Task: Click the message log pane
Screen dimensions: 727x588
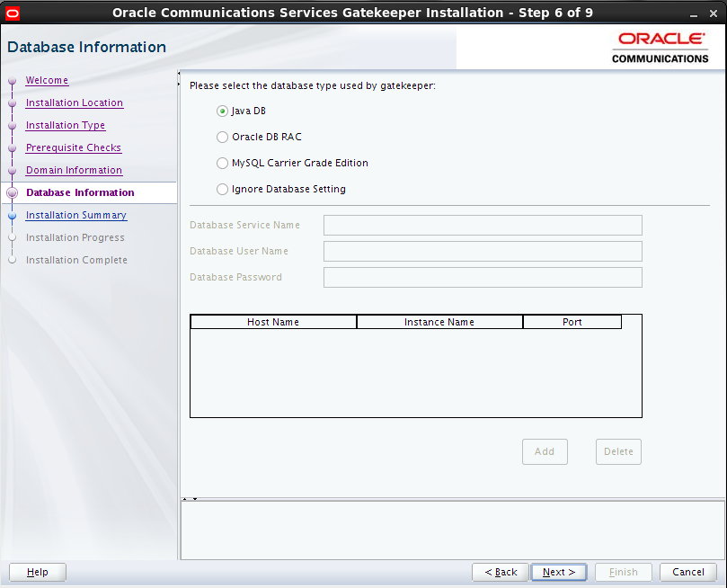Action: [452, 530]
